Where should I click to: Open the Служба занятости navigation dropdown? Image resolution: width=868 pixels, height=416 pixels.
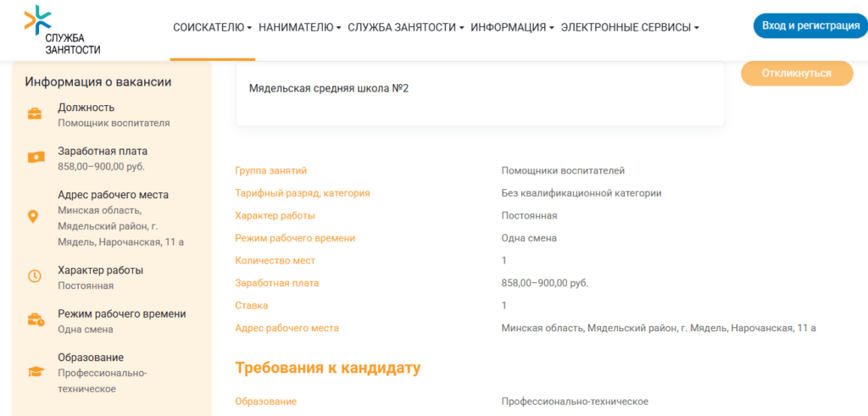coord(405,27)
